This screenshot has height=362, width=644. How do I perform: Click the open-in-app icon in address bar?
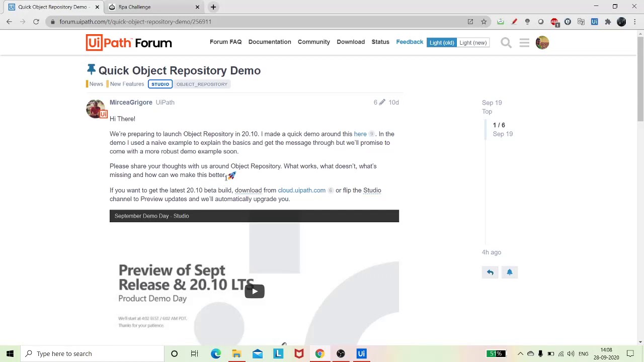[470, 22]
